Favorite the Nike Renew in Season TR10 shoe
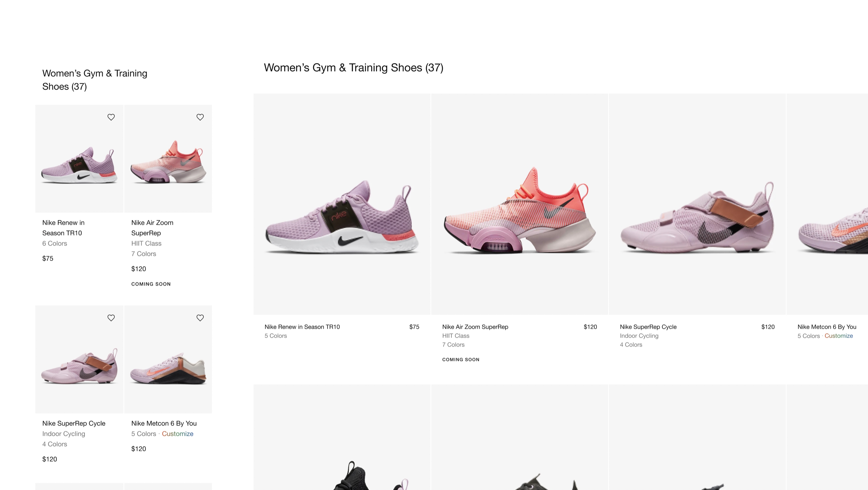The image size is (868, 490). pos(111,117)
